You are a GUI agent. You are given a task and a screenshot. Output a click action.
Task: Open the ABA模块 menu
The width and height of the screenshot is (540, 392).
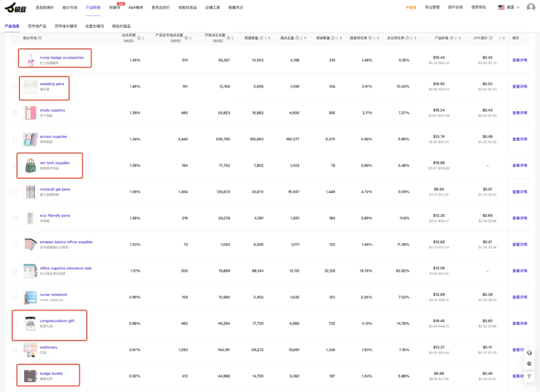[135, 7]
